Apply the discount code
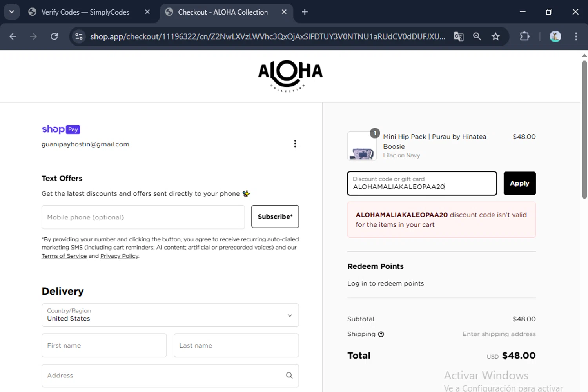 pos(519,183)
